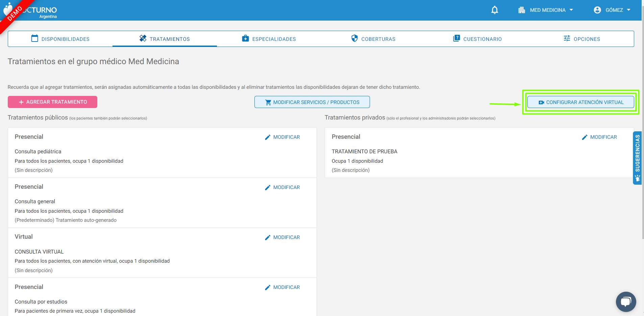The width and height of the screenshot is (644, 316).
Task: Click the calendar icon in Disponibilidades tab
Action: point(34,38)
